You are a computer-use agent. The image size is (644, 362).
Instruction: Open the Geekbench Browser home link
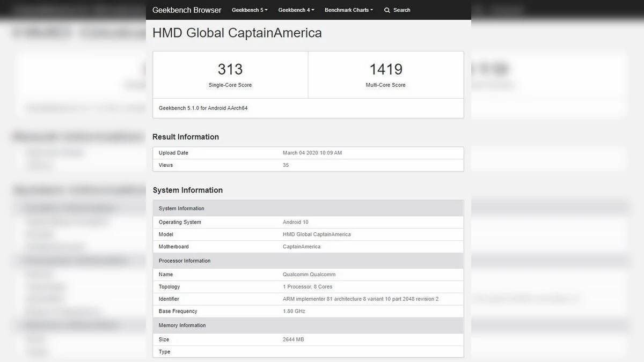pos(187,10)
